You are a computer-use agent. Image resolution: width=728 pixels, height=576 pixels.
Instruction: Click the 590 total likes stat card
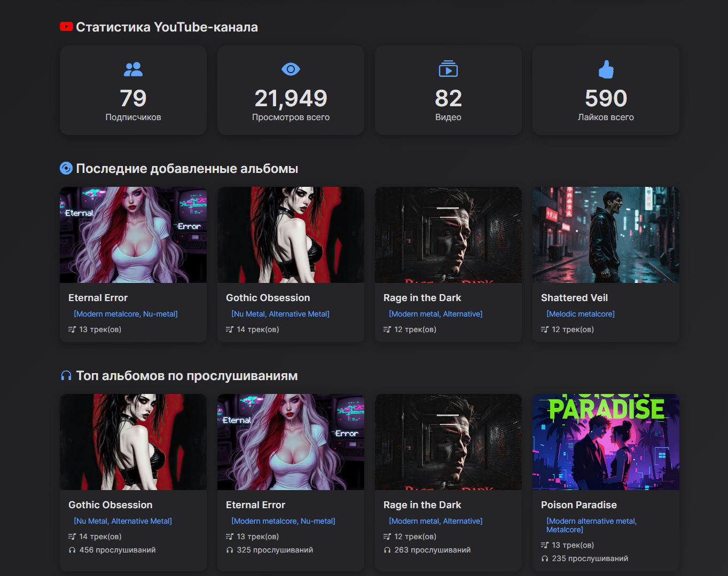(x=606, y=90)
